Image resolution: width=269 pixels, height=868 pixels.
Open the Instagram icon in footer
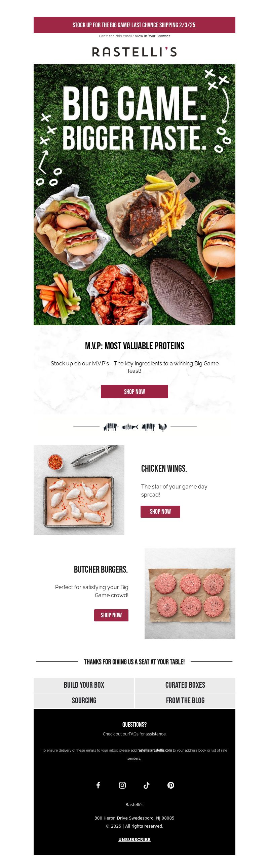[x=122, y=785]
